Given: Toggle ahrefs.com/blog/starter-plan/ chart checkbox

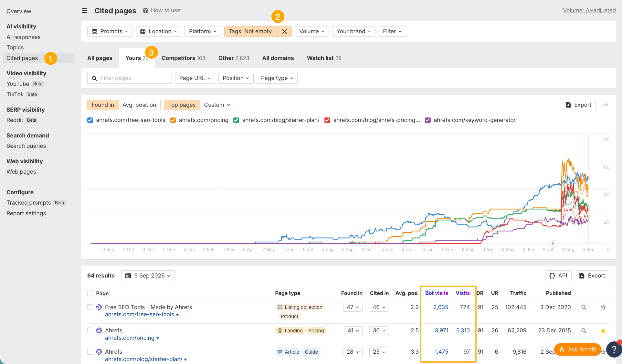Looking at the screenshot, I should pos(236,120).
